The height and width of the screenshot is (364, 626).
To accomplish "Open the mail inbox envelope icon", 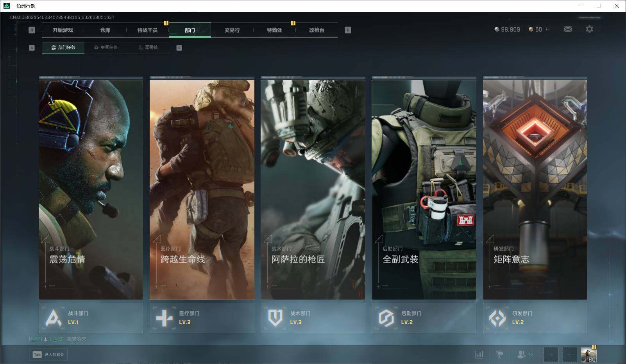I will tap(568, 29).
